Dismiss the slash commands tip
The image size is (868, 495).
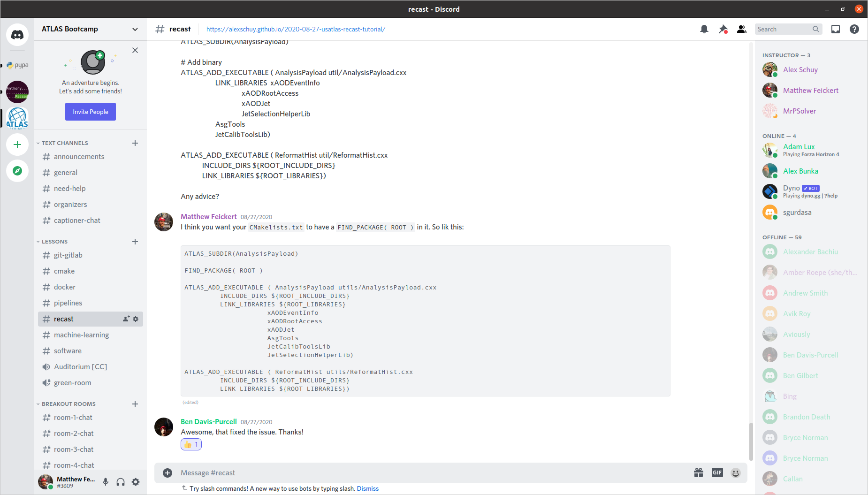[x=367, y=488]
